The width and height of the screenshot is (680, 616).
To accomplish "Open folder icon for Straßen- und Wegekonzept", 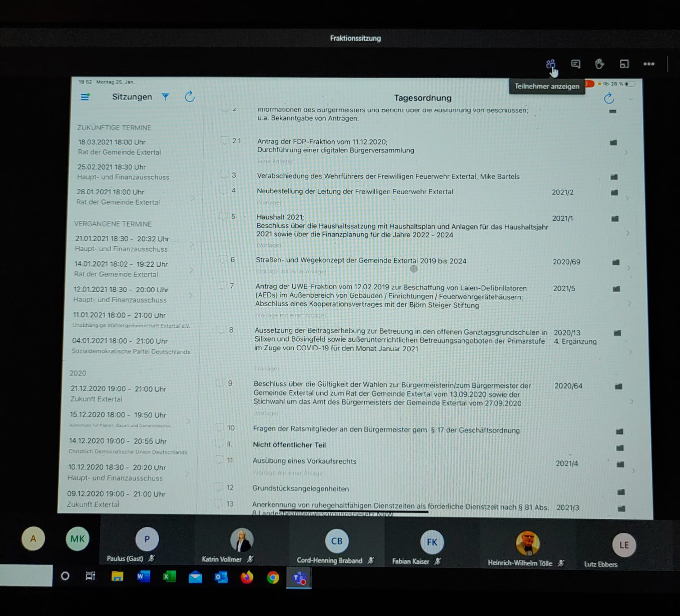I will coord(616,262).
